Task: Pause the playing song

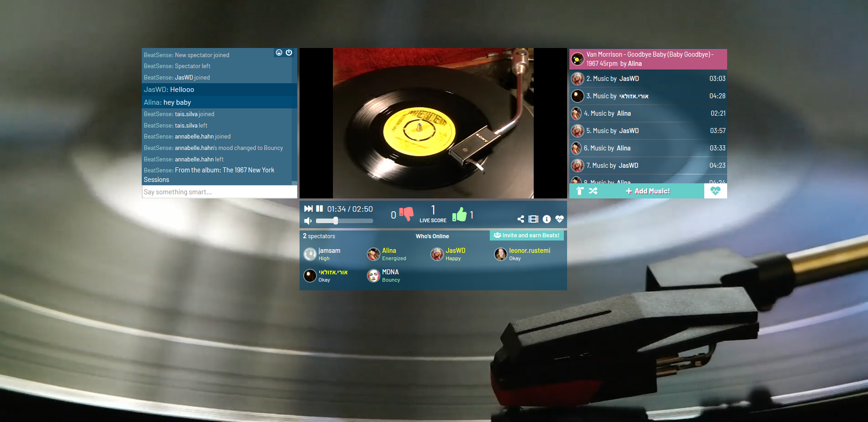Action: pyautogui.click(x=320, y=208)
